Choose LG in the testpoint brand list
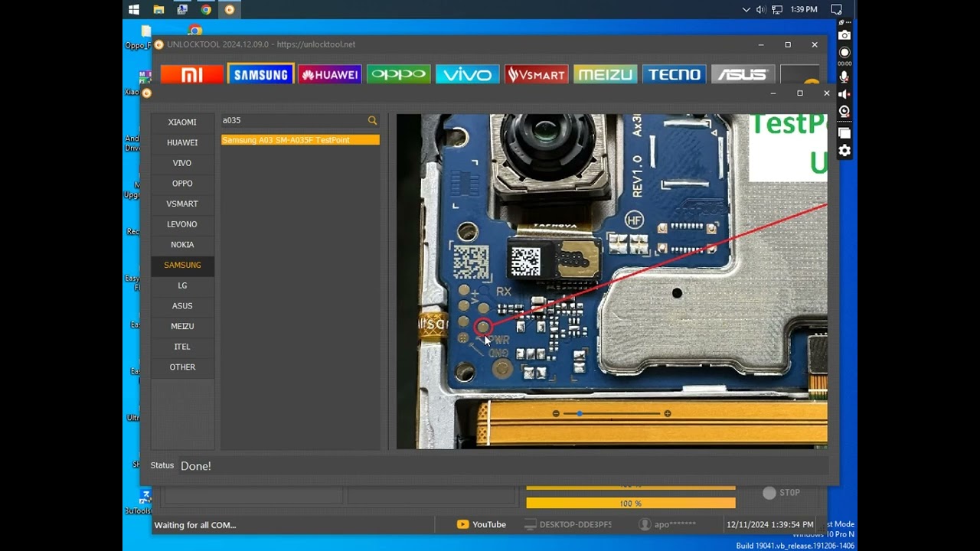The image size is (980, 551). (x=182, y=285)
